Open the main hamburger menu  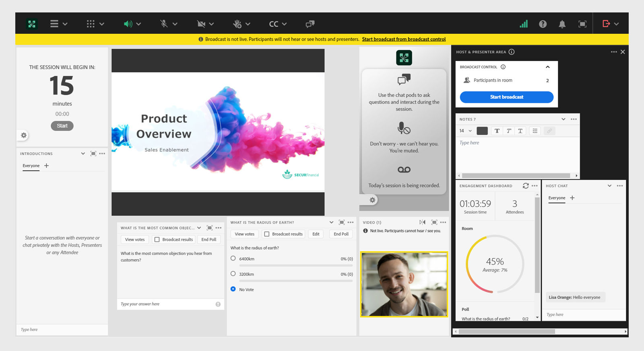[54, 24]
